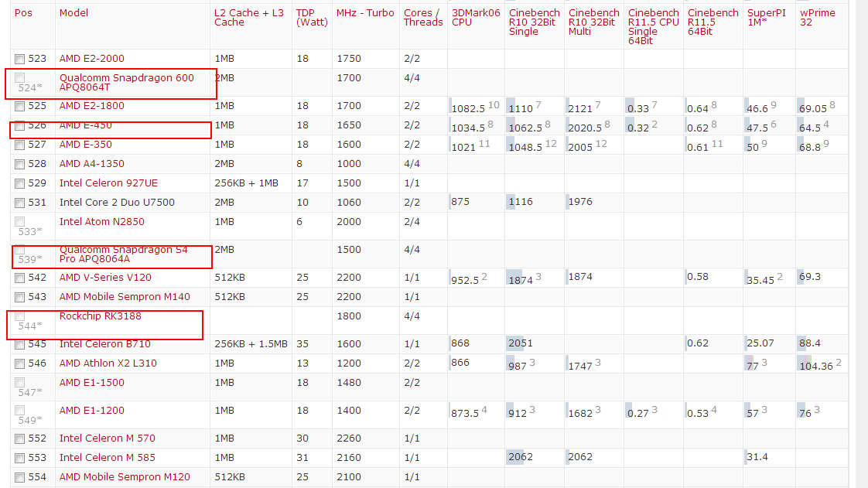Click the 25.07 SuperPI value
Screen dimensions: 868x488
(x=760, y=343)
